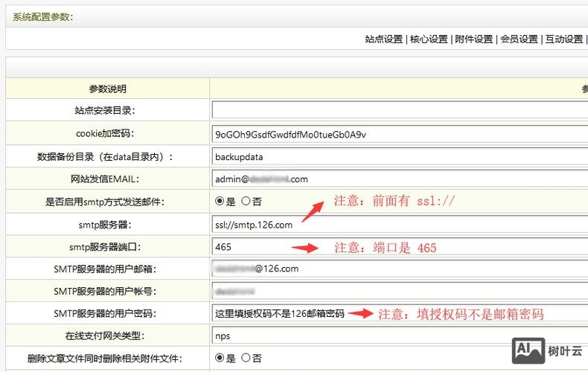Select the 互动设置 tab
The height and width of the screenshot is (372, 588).
[564, 39]
